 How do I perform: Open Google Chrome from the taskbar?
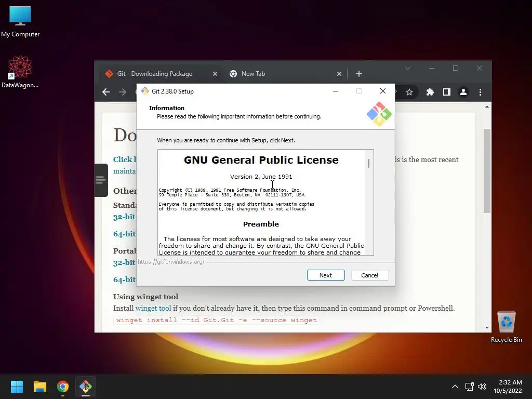click(63, 387)
